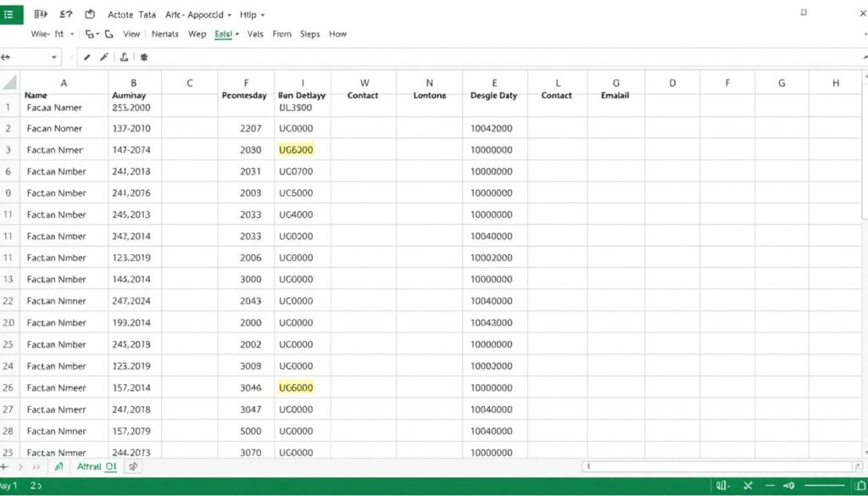
Task: Click the pencil edit icon in formula toolbar
Action: pos(87,57)
